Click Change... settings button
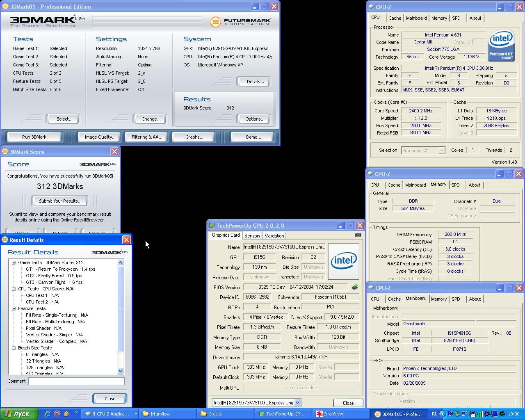The height and width of the screenshot is (420, 525). click(151, 119)
